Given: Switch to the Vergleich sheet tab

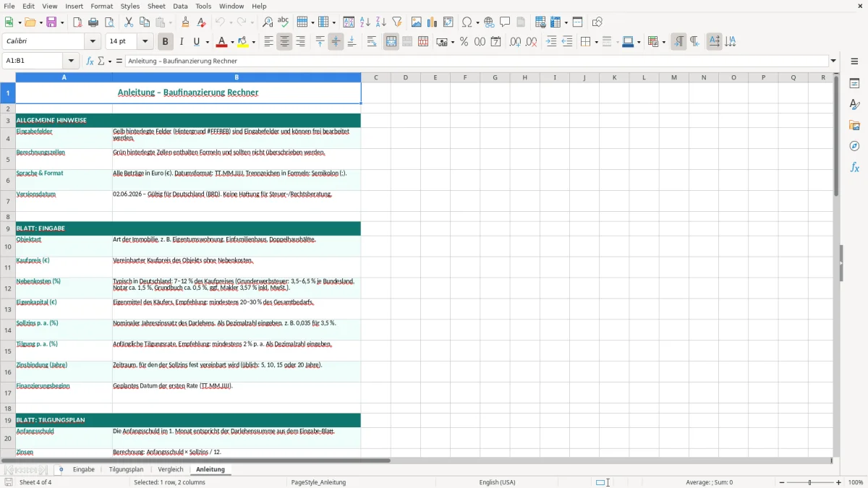Looking at the screenshot, I should point(171,469).
